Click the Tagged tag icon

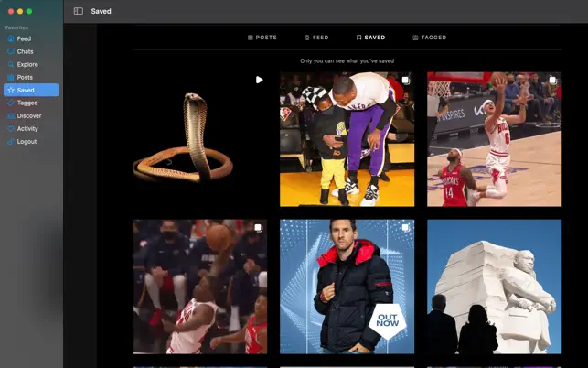[x=11, y=103]
